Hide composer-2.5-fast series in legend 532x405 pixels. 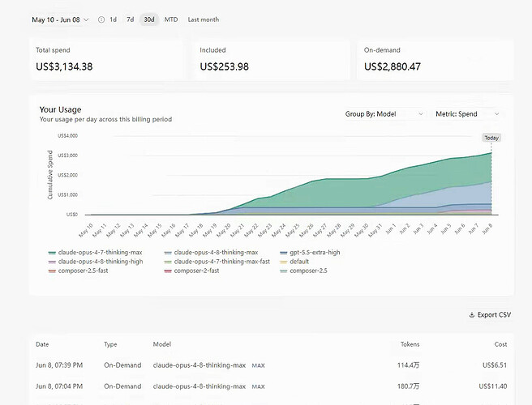click(x=78, y=271)
